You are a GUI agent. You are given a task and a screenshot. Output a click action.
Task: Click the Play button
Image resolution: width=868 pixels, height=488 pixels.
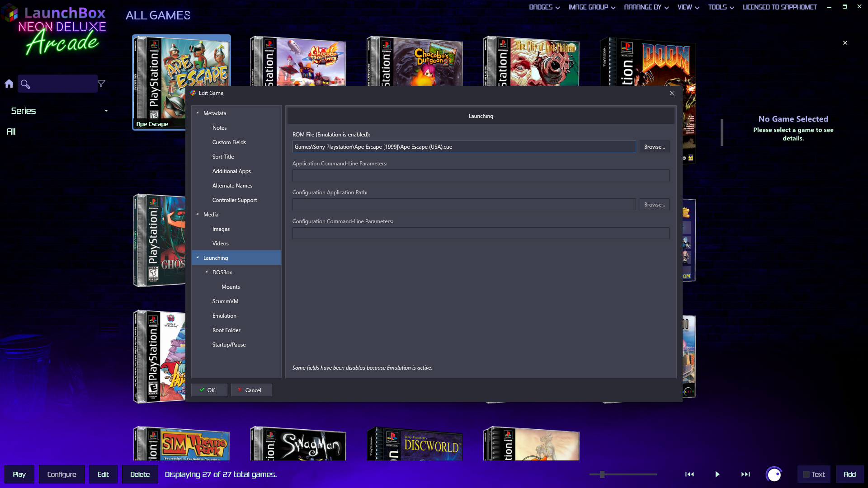coord(19,474)
